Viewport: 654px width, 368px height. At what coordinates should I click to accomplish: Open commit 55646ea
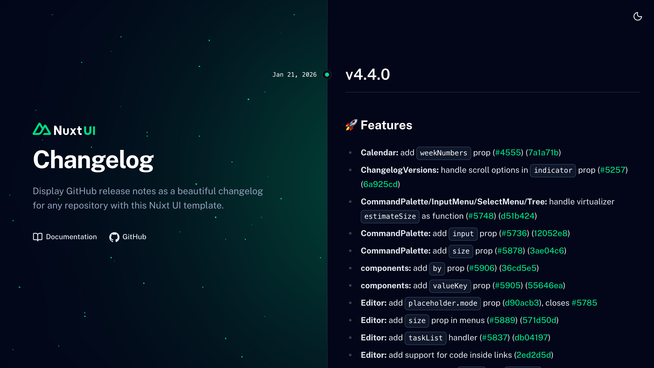point(546,286)
